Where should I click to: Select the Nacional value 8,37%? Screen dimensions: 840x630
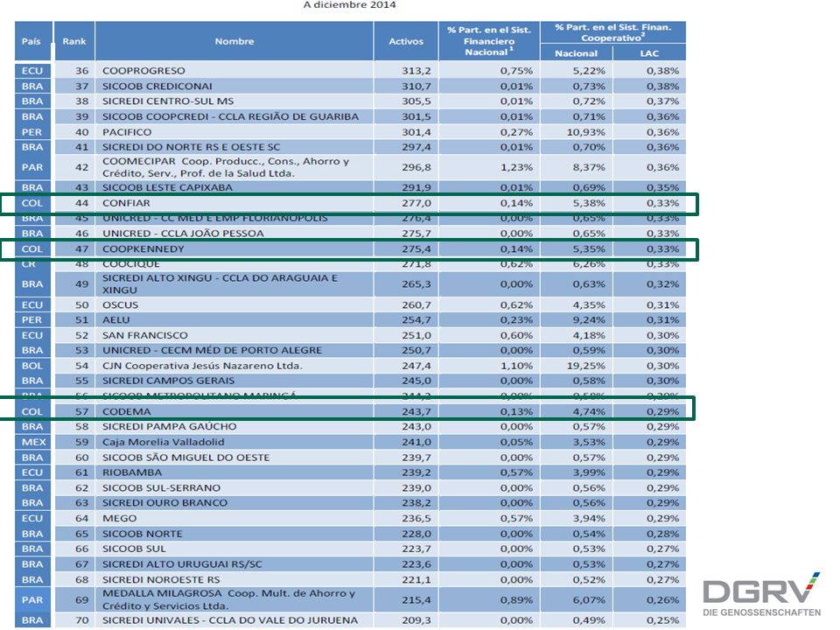[589, 167]
